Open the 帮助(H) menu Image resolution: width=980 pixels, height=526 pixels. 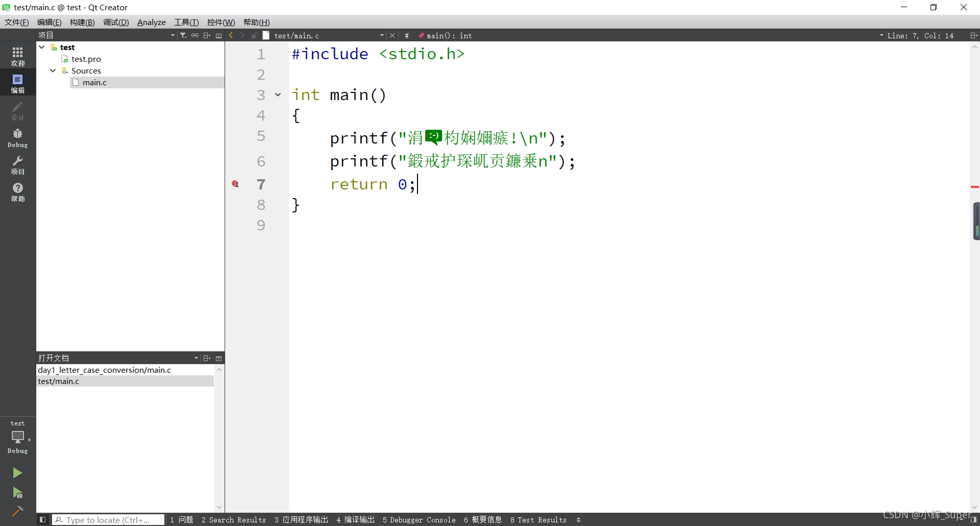coord(256,22)
